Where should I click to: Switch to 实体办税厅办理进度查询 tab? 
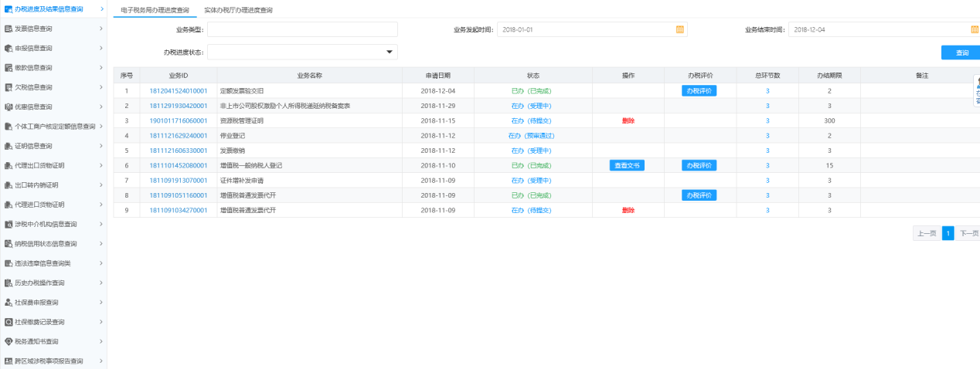(x=238, y=10)
